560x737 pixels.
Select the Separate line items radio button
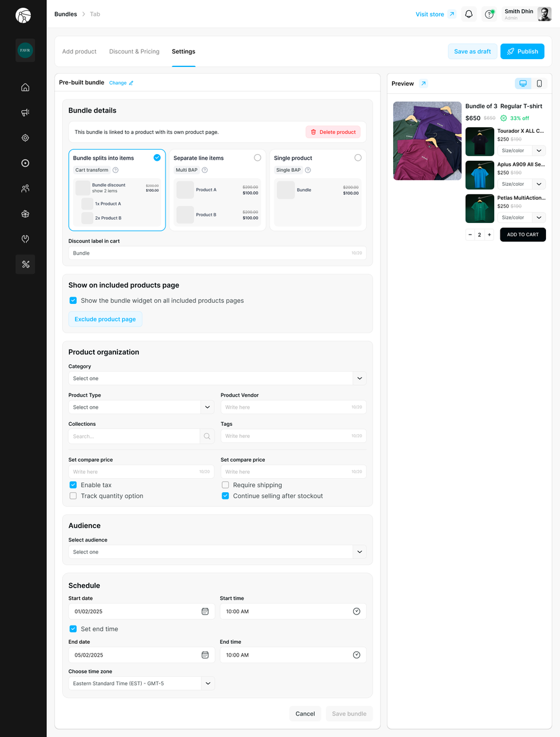point(257,157)
